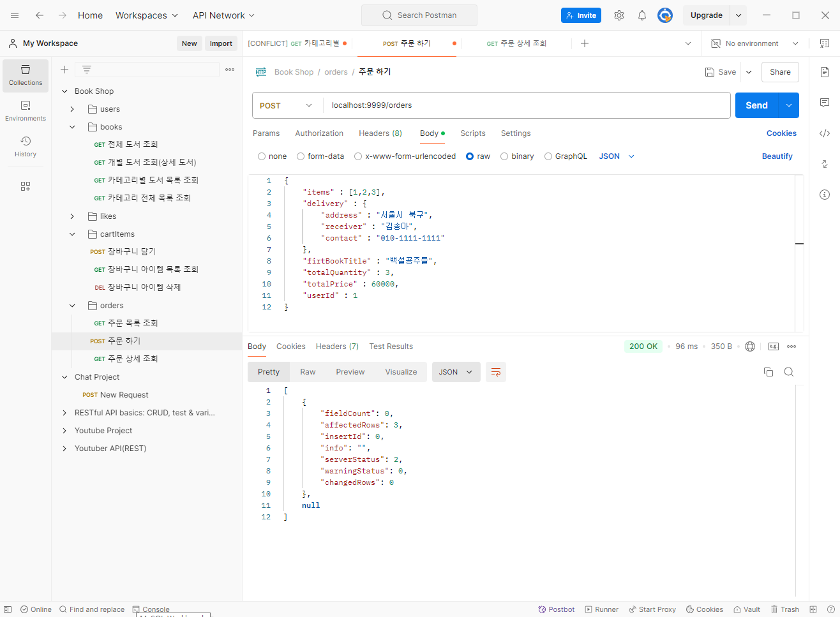Image resolution: width=840 pixels, height=617 pixels.
Task: Expand the Youtube Project collection
Action: click(x=64, y=431)
